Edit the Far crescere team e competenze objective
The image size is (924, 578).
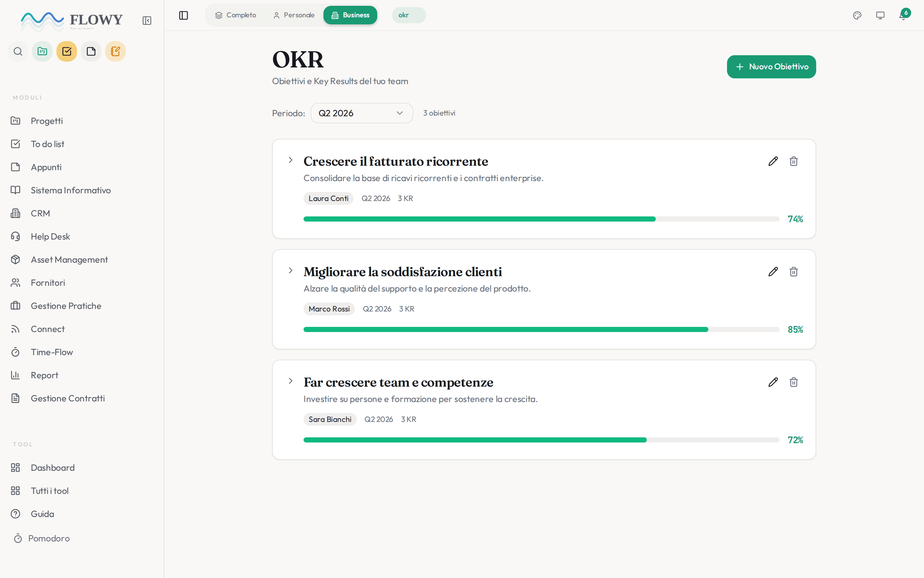pyautogui.click(x=773, y=382)
